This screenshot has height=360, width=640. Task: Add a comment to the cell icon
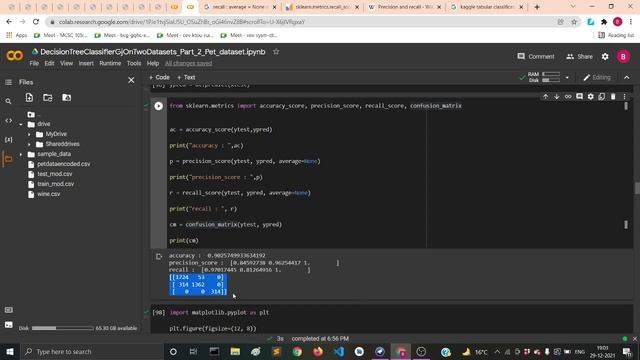click(x=579, y=97)
